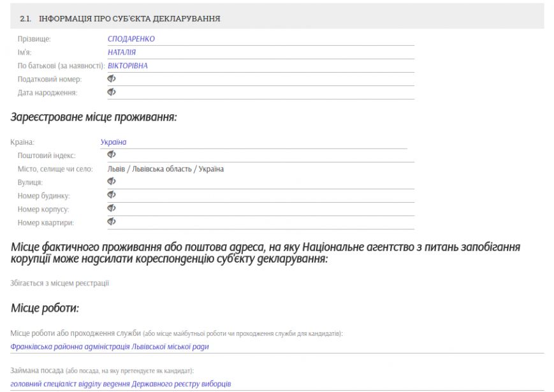Viewport: 554px width, 392px height.
Task: Click label Країна
Action: point(22,142)
